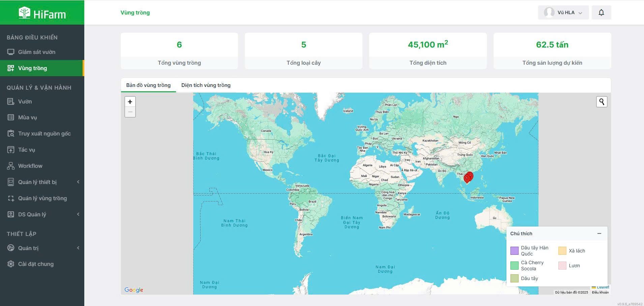Collapse the Chú thích legend panel
644x306 pixels.
pos(599,234)
